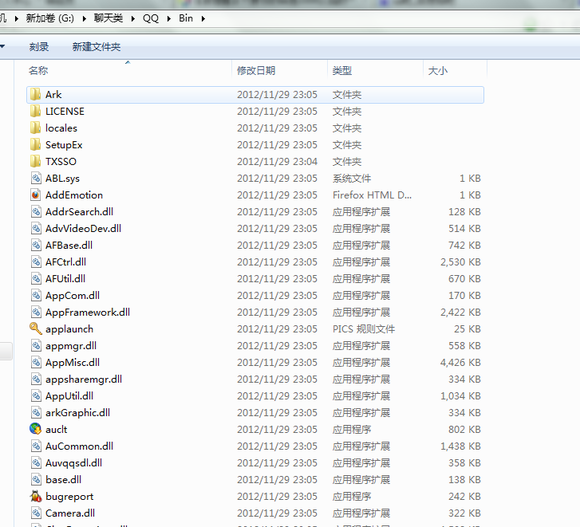
Task: Click the appsharemgr.dll file icon
Action: point(36,379)
